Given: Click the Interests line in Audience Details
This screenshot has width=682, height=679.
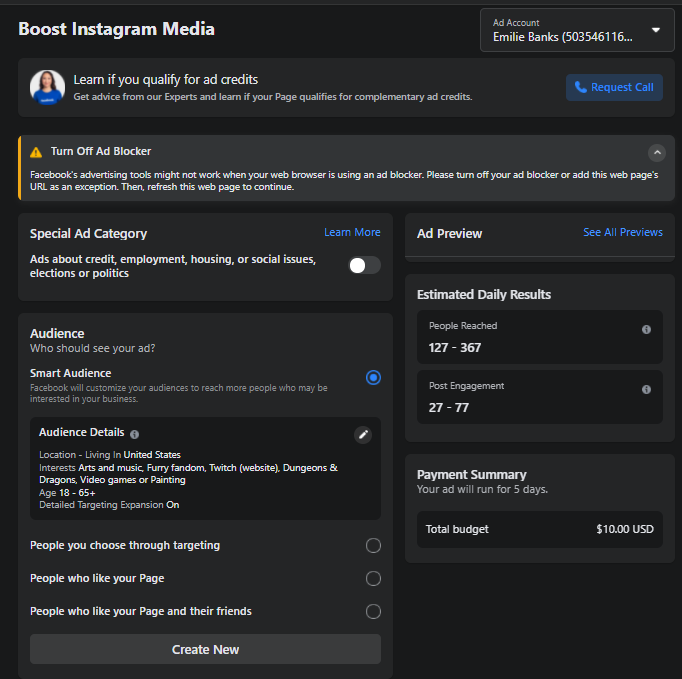Looking at the screenshot, I should (188, 474).
